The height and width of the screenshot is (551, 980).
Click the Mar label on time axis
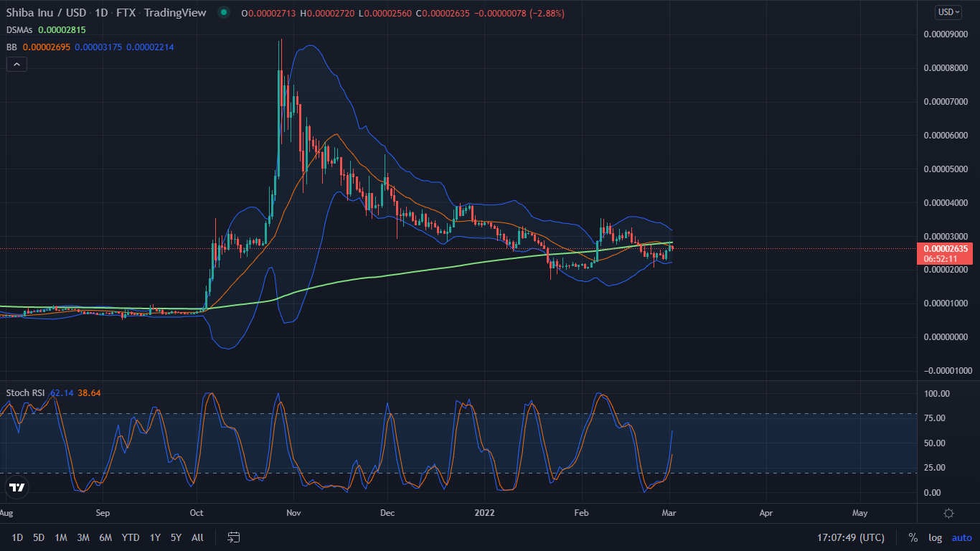coord(669,513)
